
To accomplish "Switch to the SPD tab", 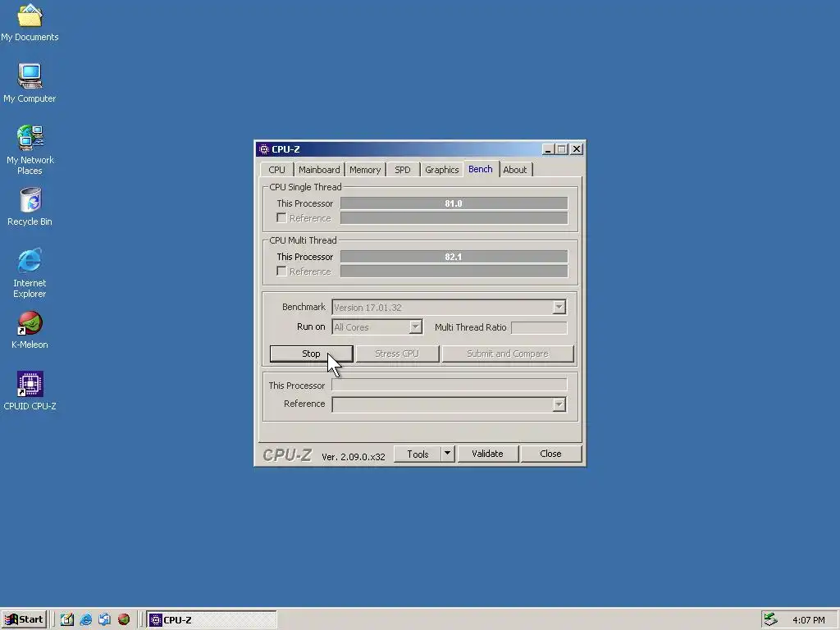I will click(x=402, y=170).
